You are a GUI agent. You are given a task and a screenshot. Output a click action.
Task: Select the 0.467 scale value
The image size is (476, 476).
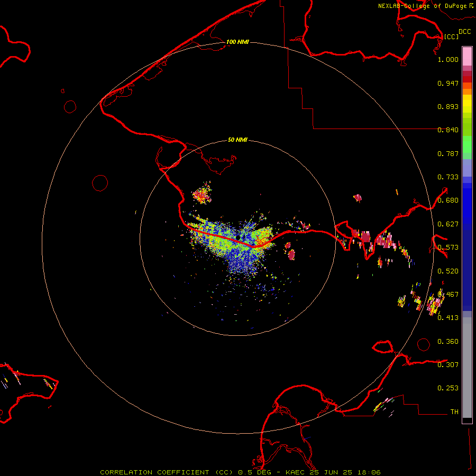(448, 295)
